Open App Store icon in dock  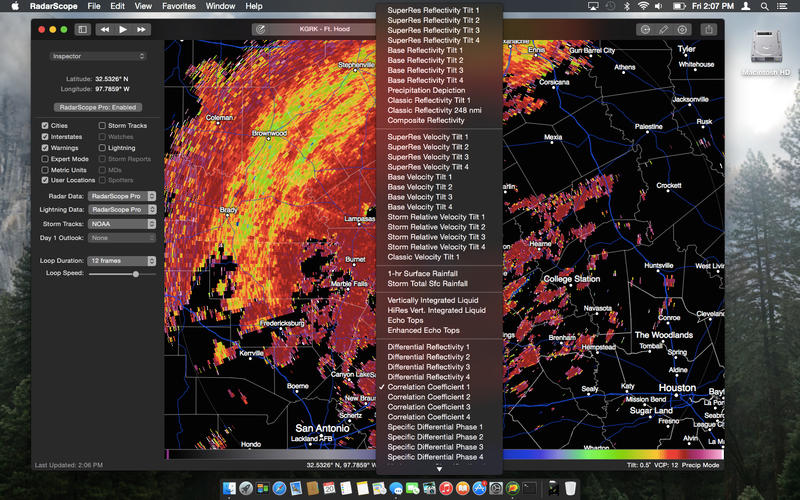pyautogui.click(x=479, y=488)
